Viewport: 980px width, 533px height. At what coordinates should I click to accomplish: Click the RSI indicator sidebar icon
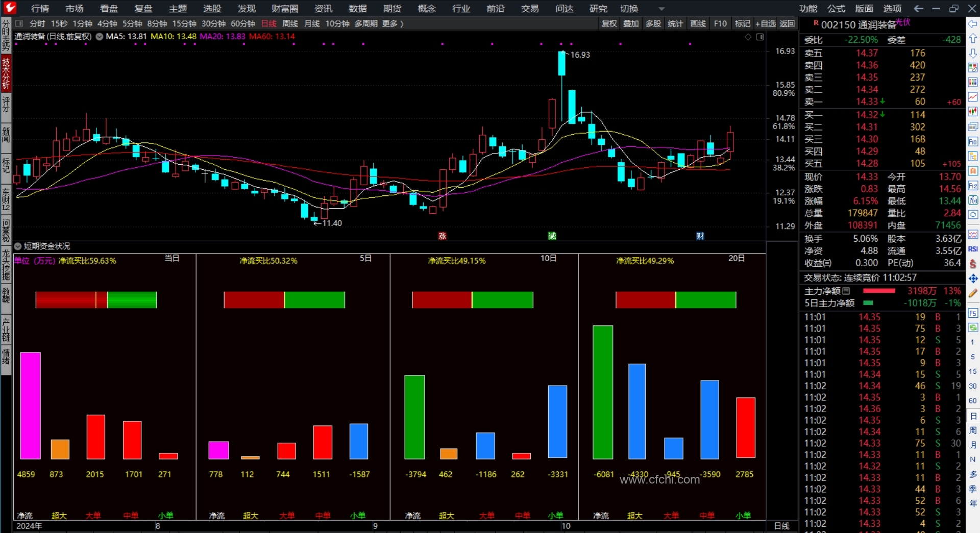(973, 249)
